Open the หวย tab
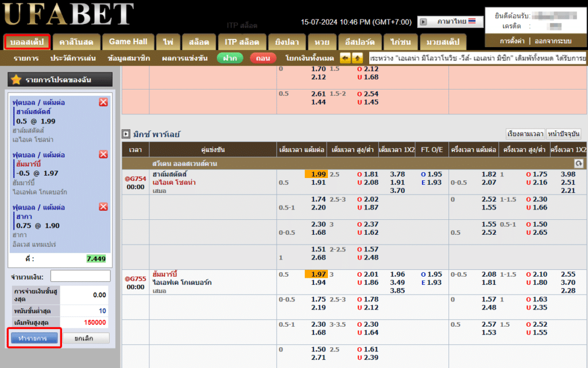The height and width of the screenshot is (368, 588). [322, 41]
